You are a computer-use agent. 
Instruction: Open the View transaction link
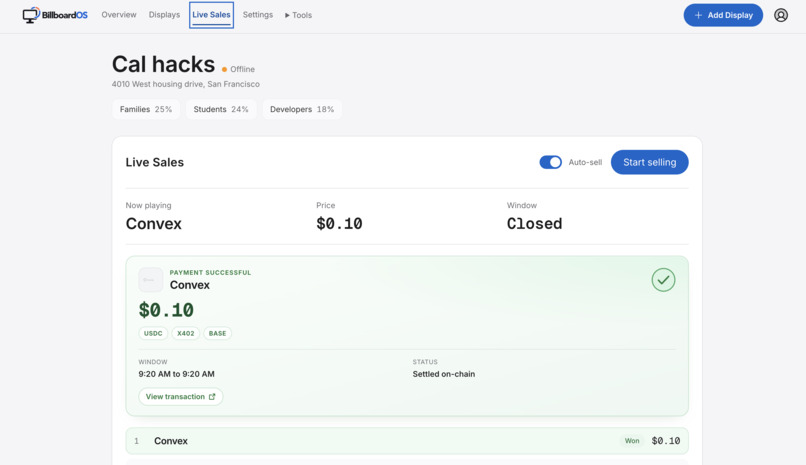pyautogui.click(x=180, y=397)
